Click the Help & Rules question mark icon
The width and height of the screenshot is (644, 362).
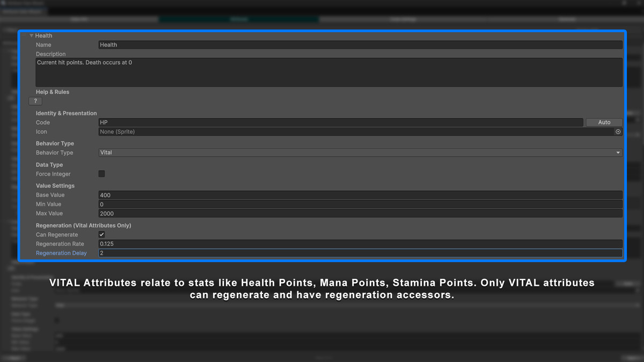coord(35,101)
